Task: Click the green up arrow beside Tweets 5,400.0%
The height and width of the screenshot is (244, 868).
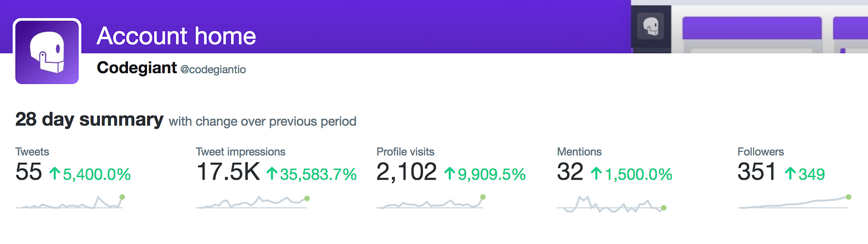Action: click(x=54, y=174)
